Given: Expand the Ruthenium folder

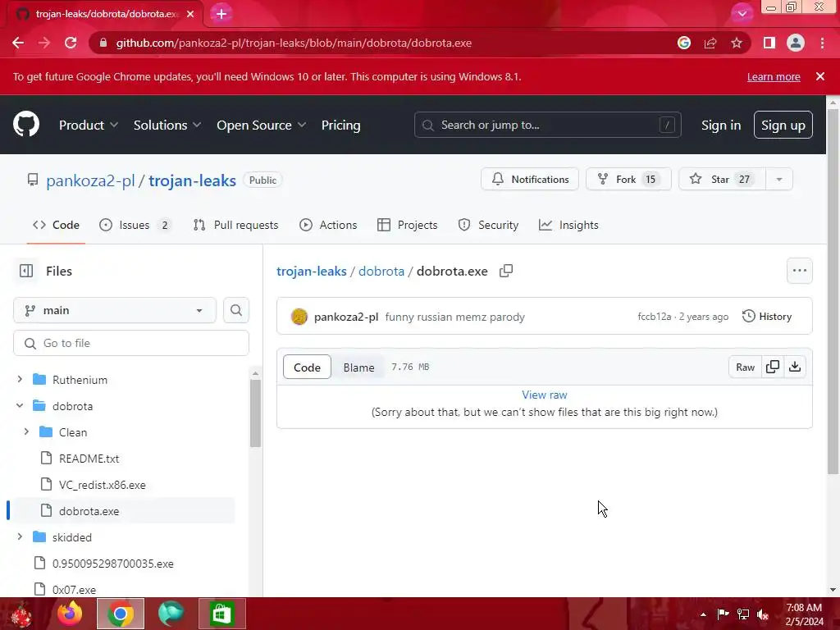Looking at the screenshot, I should tap(20, 379).
